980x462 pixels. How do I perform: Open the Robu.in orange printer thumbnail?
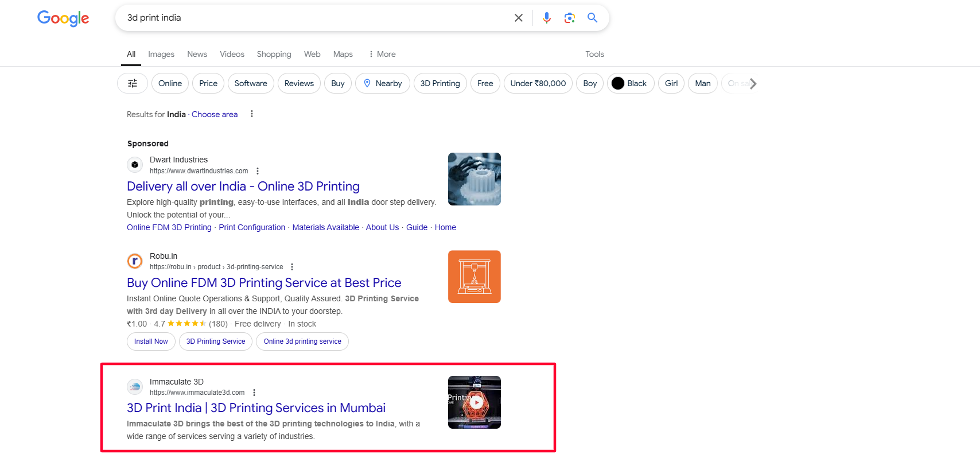(475, 277)
